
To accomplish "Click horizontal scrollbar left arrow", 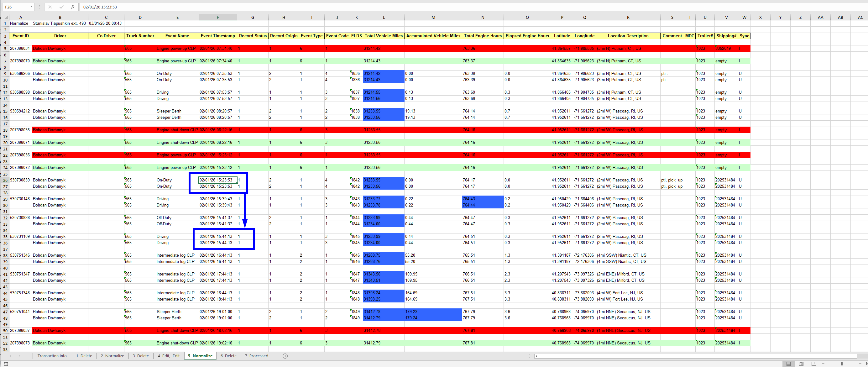I will tap(537, 356).
